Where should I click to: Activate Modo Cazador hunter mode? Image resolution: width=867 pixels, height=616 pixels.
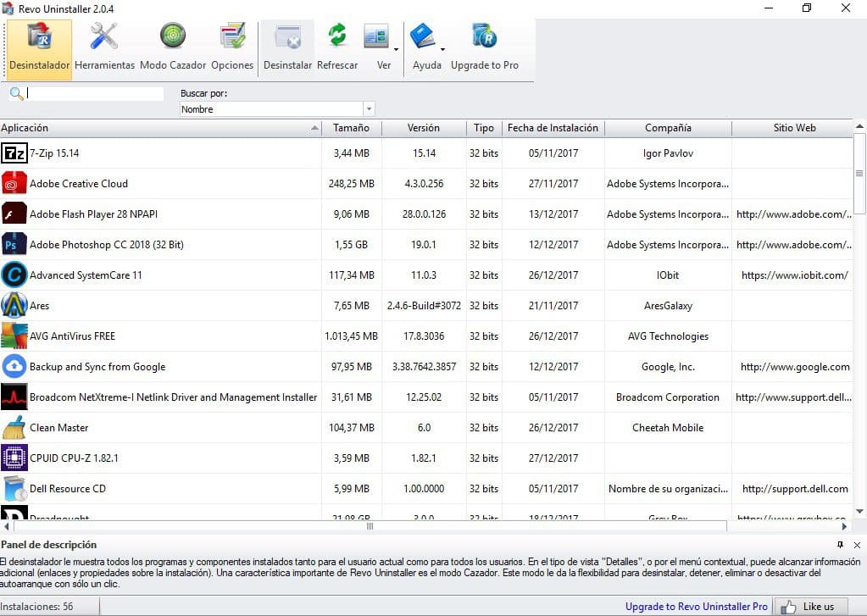tap(173, 36)
